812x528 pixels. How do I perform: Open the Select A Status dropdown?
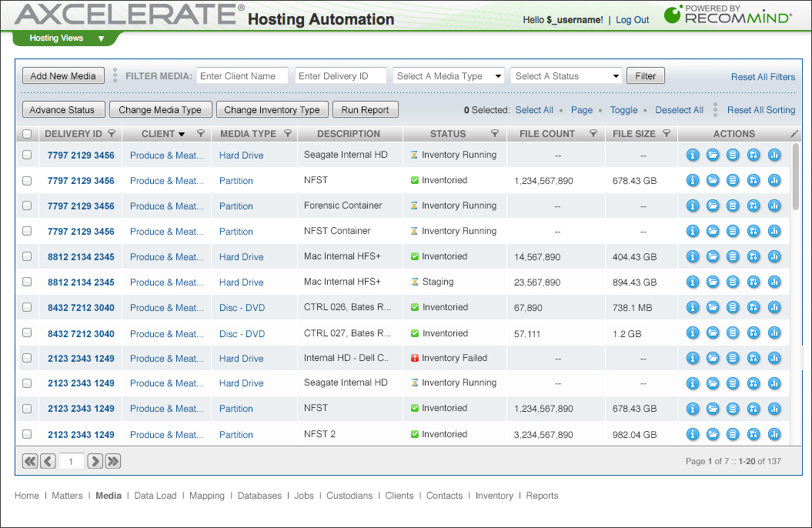tap(566, 76)
